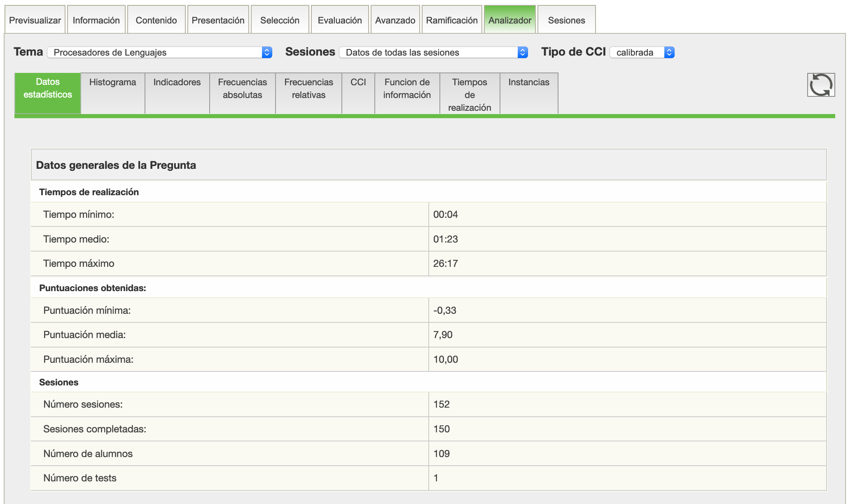This screenshot has width=855, height=504.
Task: Open the Tema dropdown
Action: (x=159, y=52)
